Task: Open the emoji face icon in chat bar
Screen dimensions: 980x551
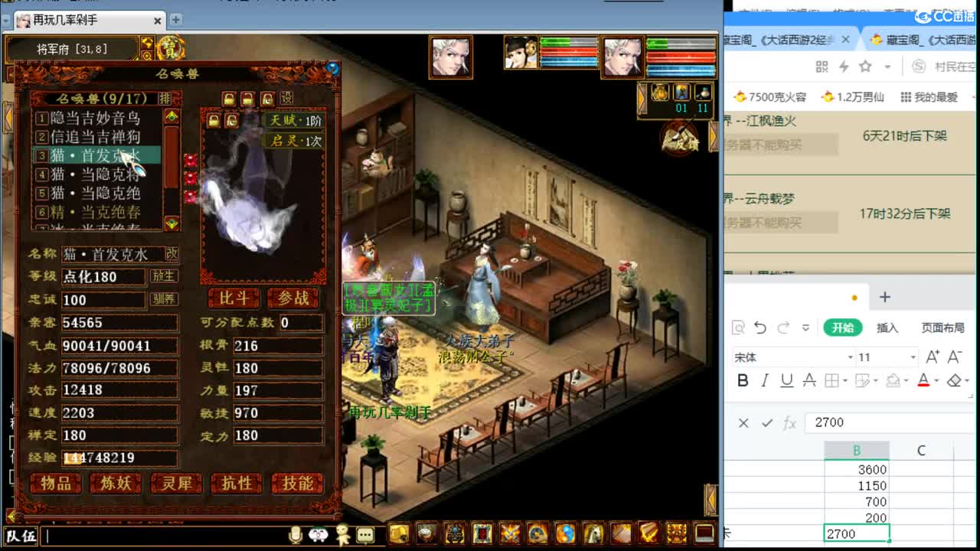Action: coord(319,535)
